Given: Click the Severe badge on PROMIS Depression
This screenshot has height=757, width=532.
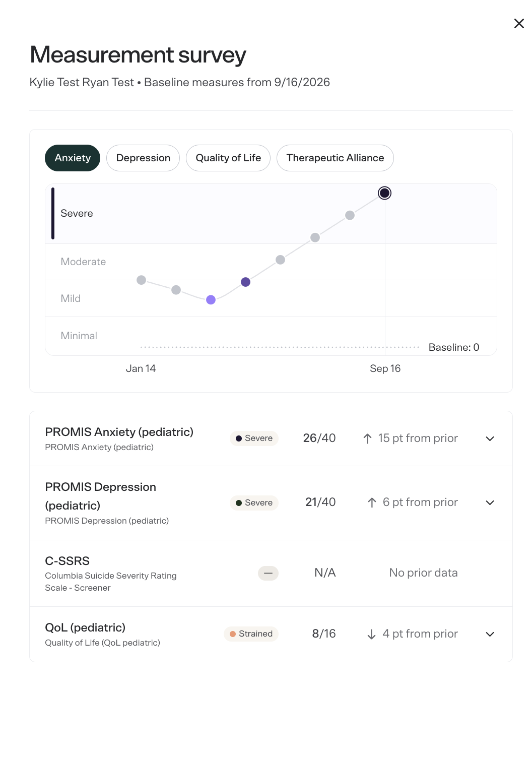Looking at the screenshot, I should pyautogui.click(x=254, y=502).
